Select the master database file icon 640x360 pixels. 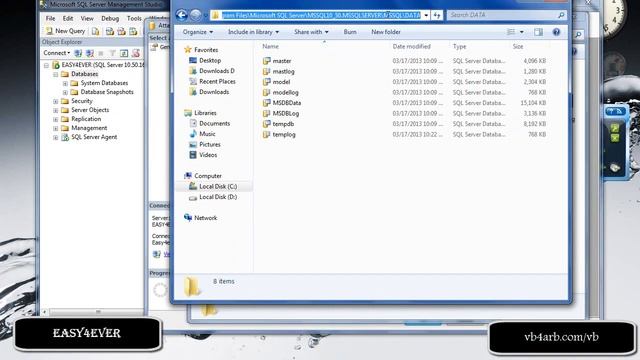(267, 61)
